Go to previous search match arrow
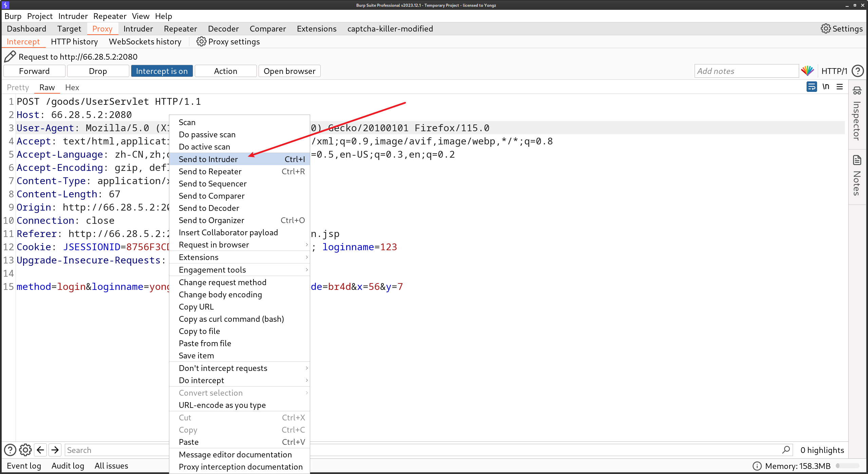The width and height of the screenshot is (868, 474). point(40,450)
